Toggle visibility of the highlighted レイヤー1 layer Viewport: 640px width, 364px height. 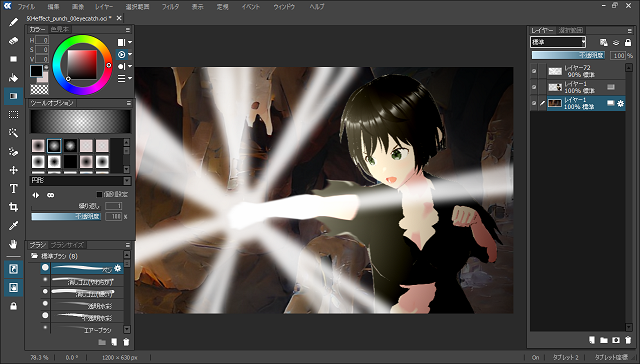(534, 103)
